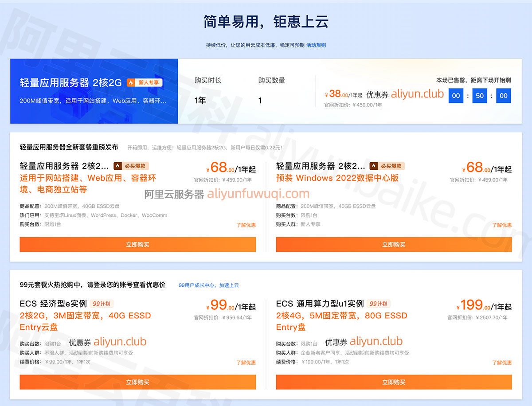
Task: Click the ECS 通用算力型u1实例 product title
Action: click(319, 304)
